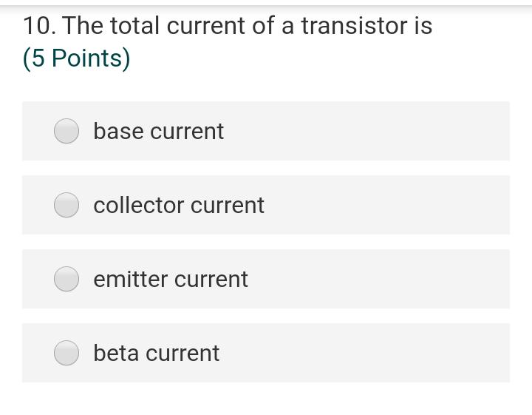
Task: Tap the "beta current" answer label text
Action: pyautogui.click(x=156, y=353)
